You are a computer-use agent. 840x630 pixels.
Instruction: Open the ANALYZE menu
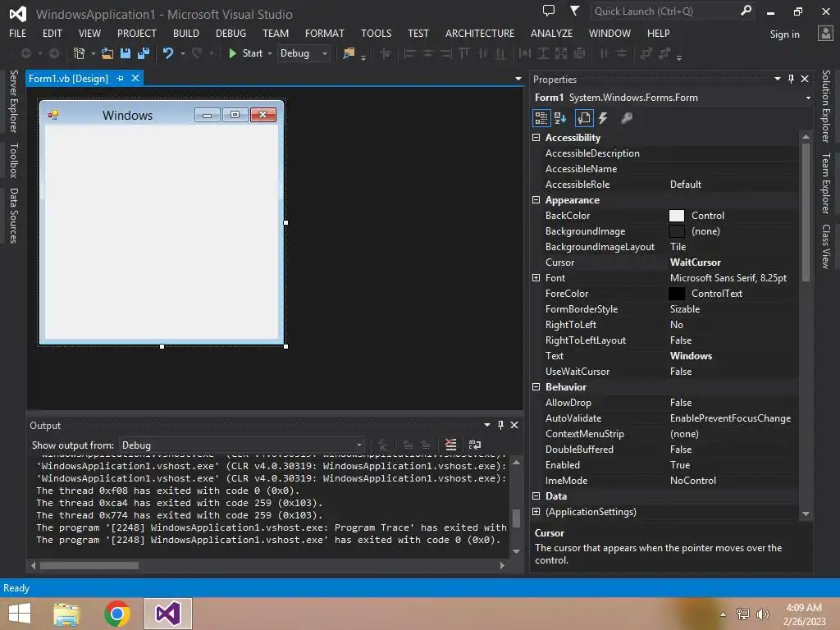point(551,33)
